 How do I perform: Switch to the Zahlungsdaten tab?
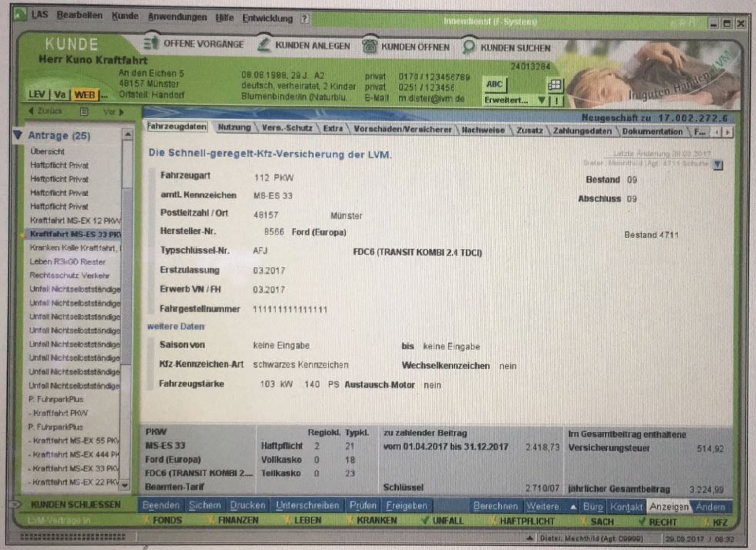pos(582,131)
